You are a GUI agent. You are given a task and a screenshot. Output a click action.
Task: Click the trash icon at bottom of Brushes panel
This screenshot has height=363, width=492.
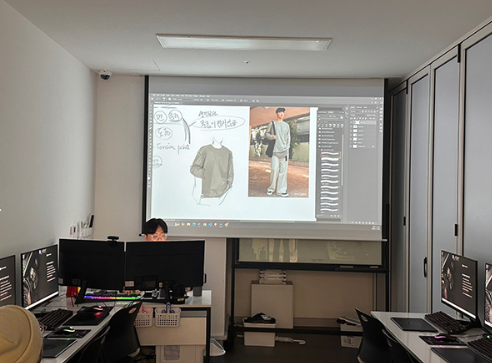pyautogui.click(x=339, y=216)
